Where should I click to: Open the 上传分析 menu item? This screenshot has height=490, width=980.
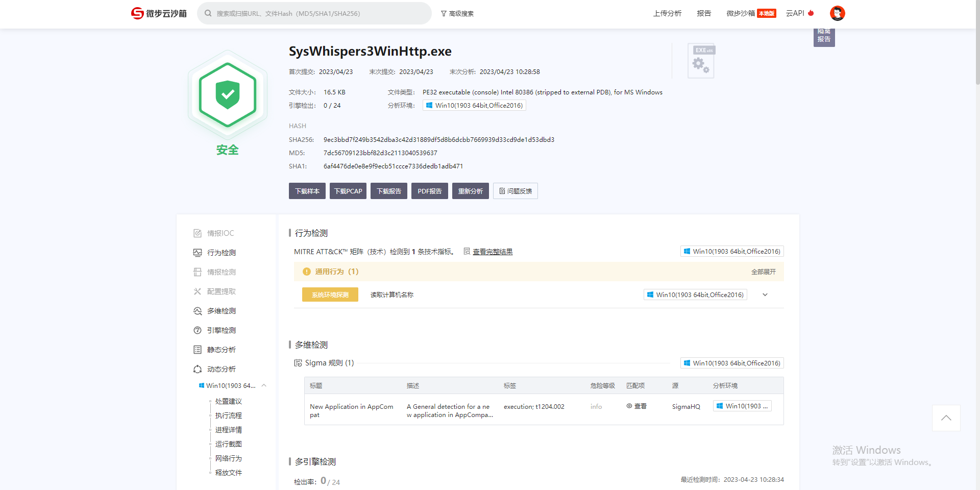pos(667,13)
